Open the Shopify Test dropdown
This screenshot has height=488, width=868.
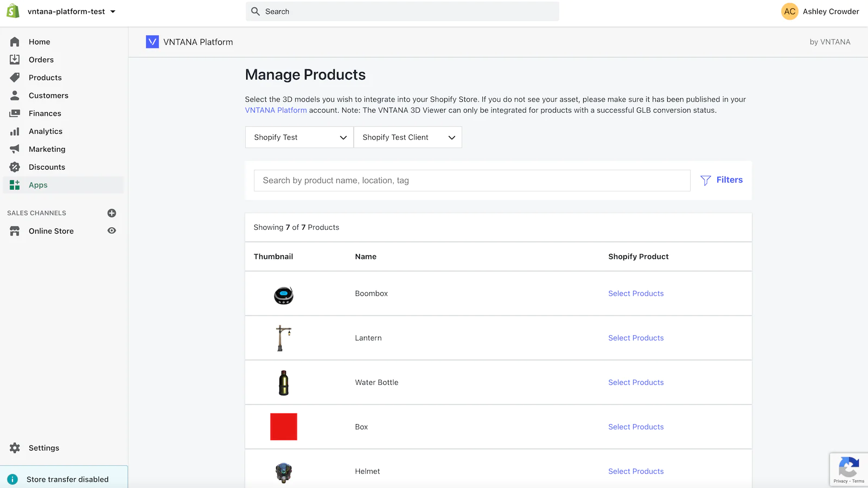(x=299, y=137)
